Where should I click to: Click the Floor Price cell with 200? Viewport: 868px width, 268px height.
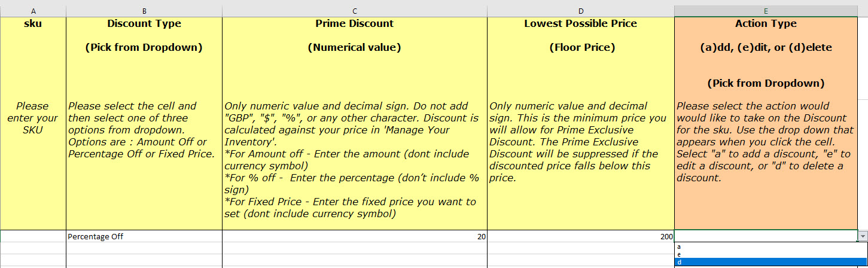point(581,236)
